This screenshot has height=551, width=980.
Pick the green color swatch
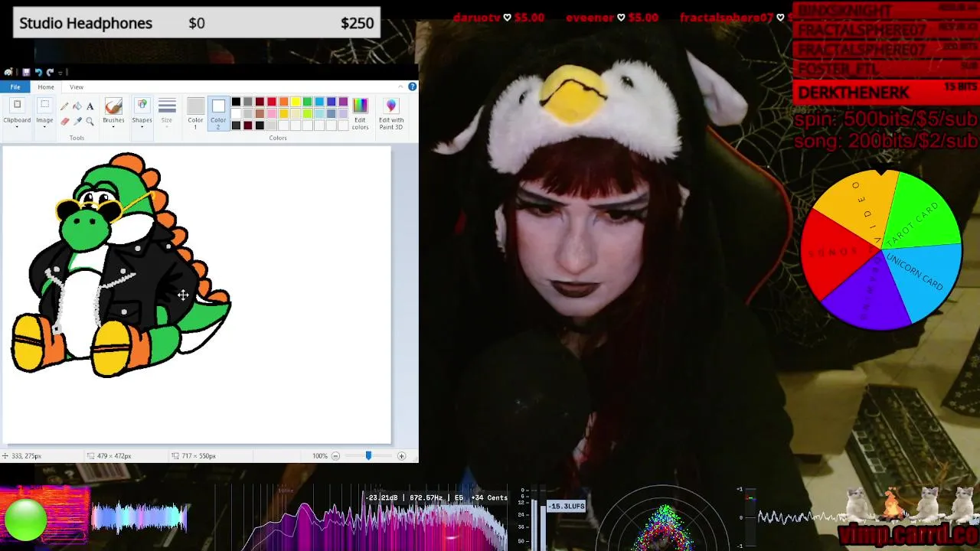307,102
